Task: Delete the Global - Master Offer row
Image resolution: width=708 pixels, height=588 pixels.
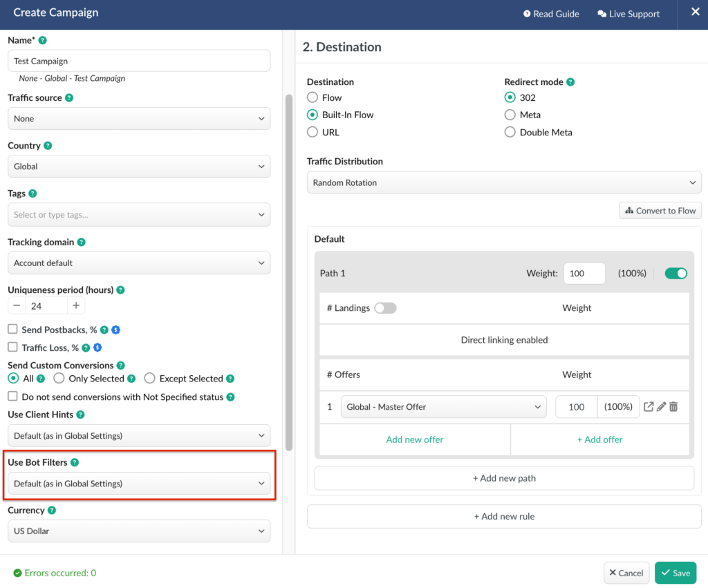Action: pos(673,407)
